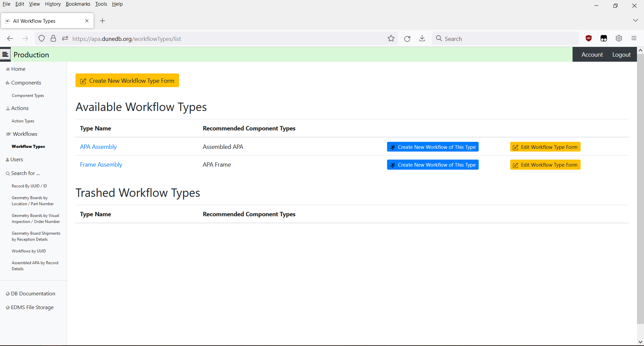644x346 pixels.
Task: Open Geometry Board Shipments by Reception Details
Action: pyautogui.click(x=36, y=236)
